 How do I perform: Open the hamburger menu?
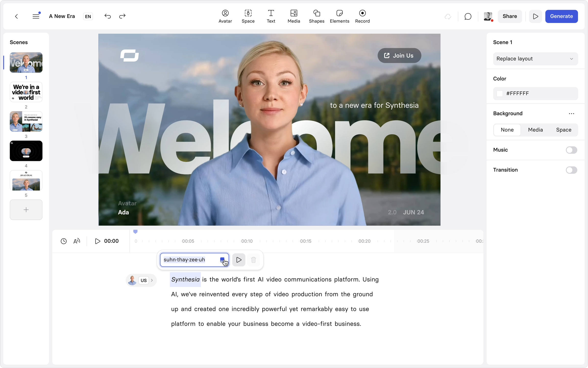click(36, 16)
